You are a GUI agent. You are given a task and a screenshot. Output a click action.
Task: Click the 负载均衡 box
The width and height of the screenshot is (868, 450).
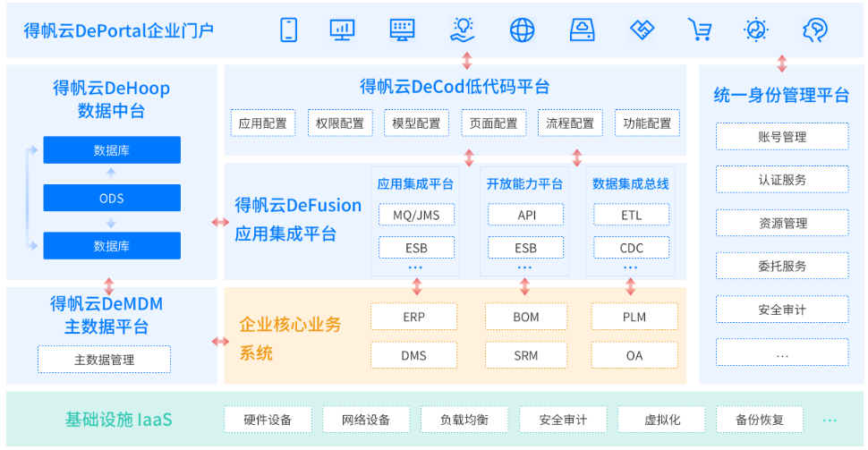pos(464,420)
